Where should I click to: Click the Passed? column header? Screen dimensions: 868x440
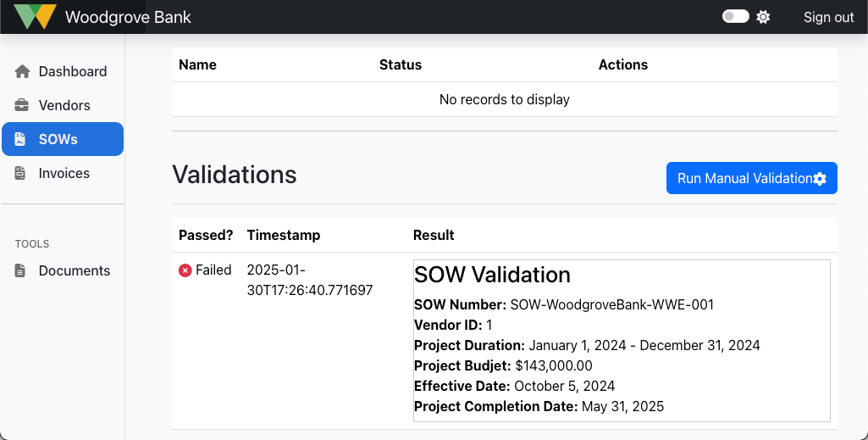tap(206, 236)
